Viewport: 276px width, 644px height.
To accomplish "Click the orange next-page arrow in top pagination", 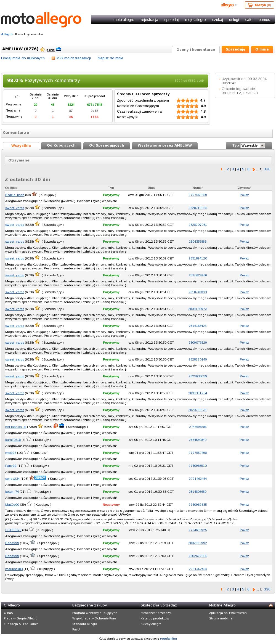I will coord(254,169).
